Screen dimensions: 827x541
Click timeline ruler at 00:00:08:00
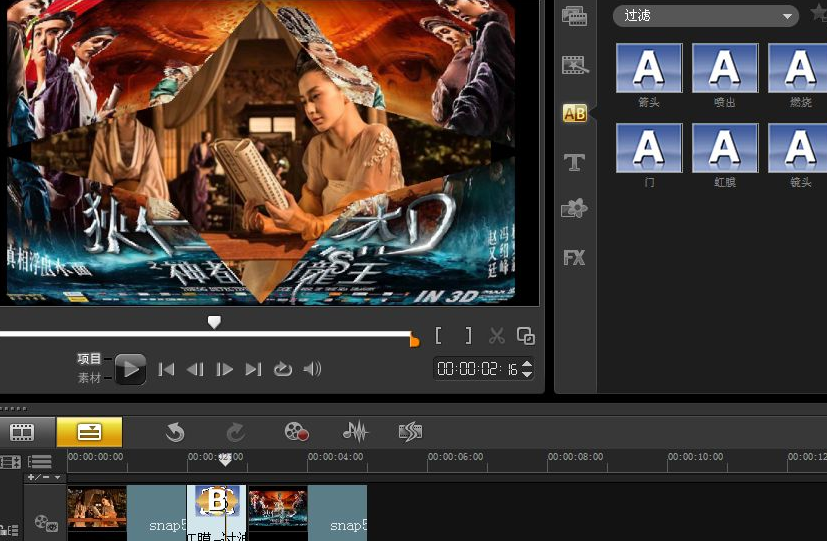[x=575, y=457]
